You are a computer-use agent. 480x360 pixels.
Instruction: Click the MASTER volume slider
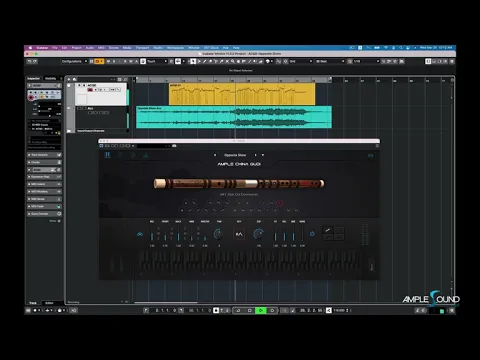tap(205, 234)
